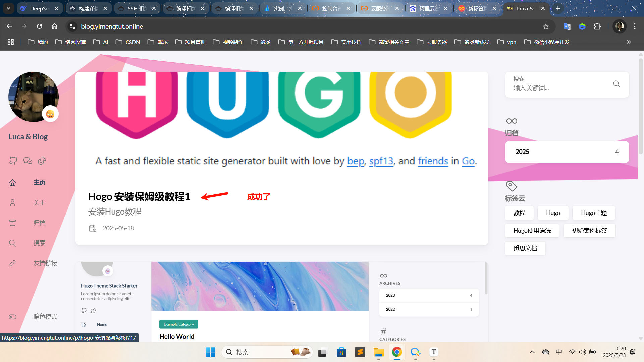Switch to the 新标签页 tab

click(477, 8)
